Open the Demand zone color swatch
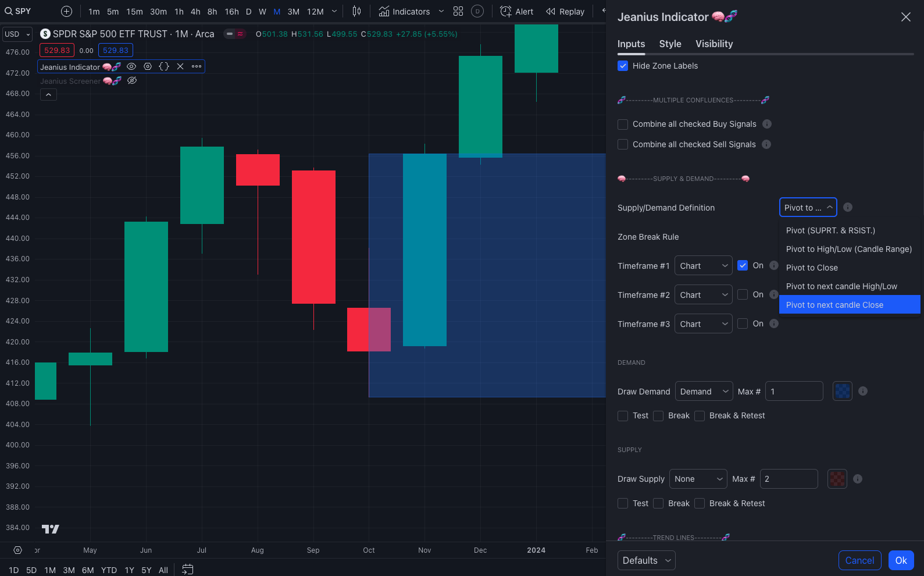This screenshot has height=576, width=924. 843,391
